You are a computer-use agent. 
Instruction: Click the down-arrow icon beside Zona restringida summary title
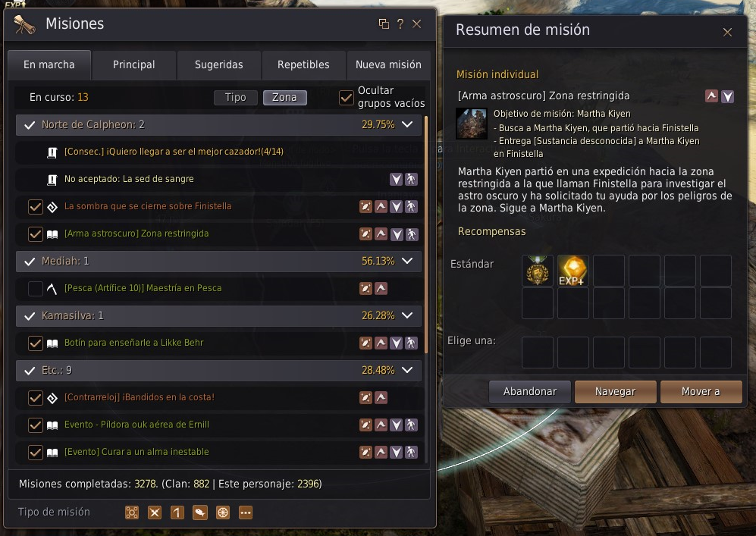pos(727,96)
